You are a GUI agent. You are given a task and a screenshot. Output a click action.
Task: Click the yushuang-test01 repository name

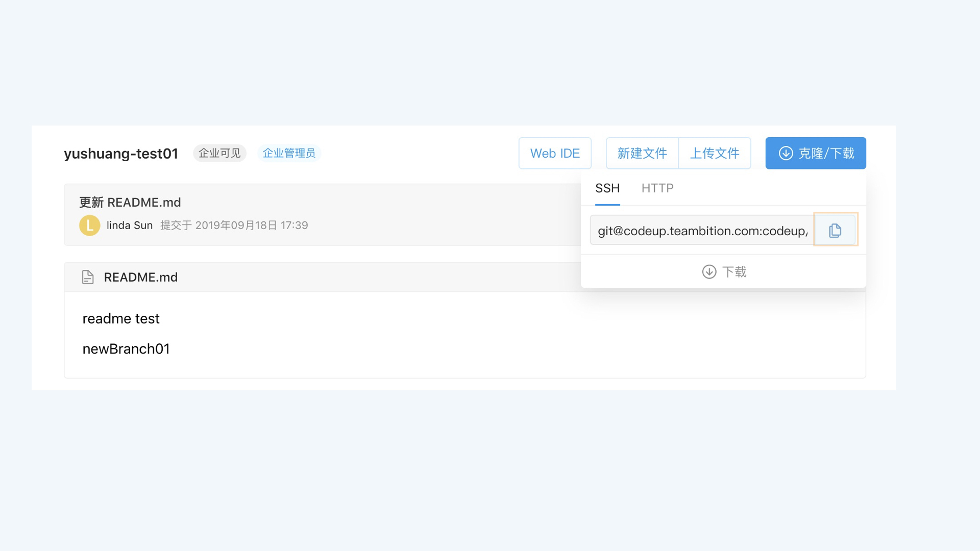pyautogui.click(x=121, y=154)
